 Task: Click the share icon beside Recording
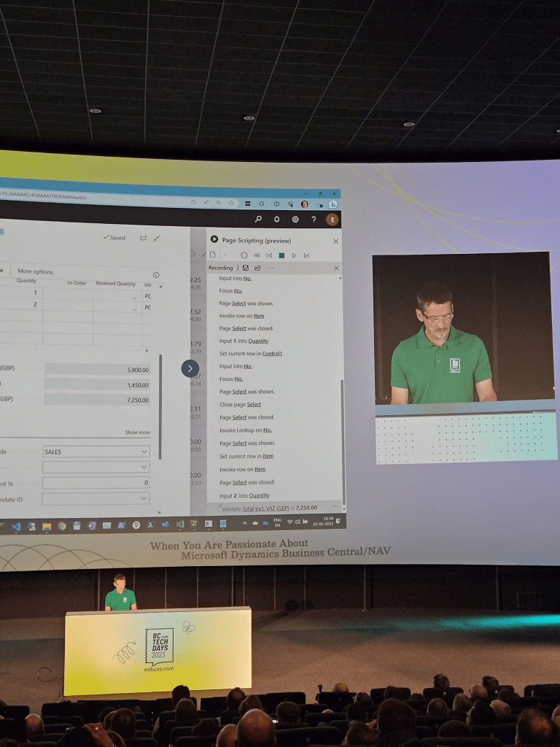click(257, 268)
